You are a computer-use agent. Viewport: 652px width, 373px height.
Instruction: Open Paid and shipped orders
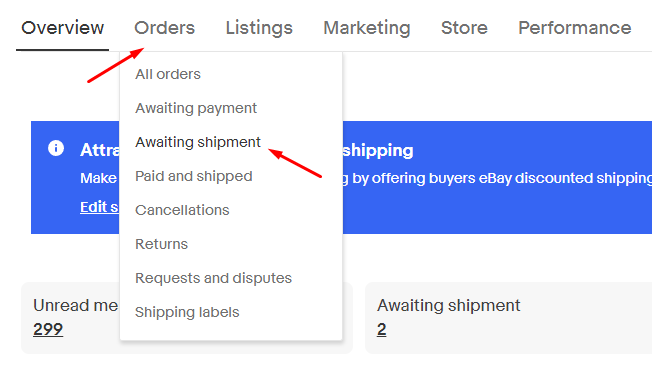pos(194,176)
